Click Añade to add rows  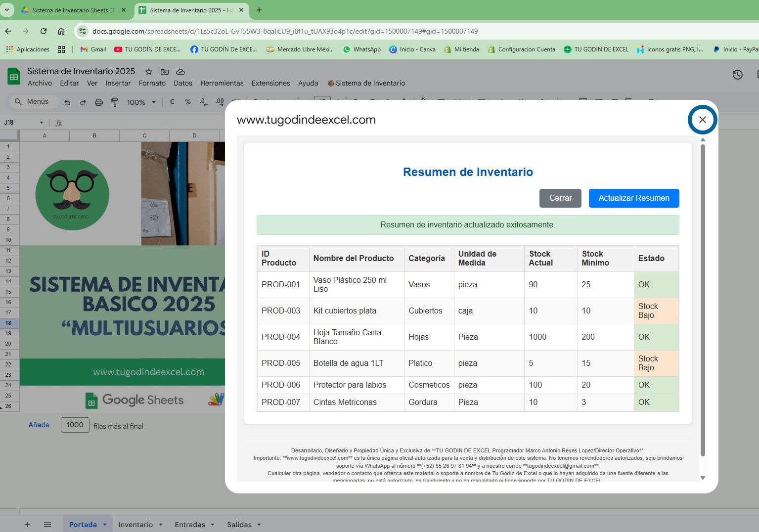39,425
